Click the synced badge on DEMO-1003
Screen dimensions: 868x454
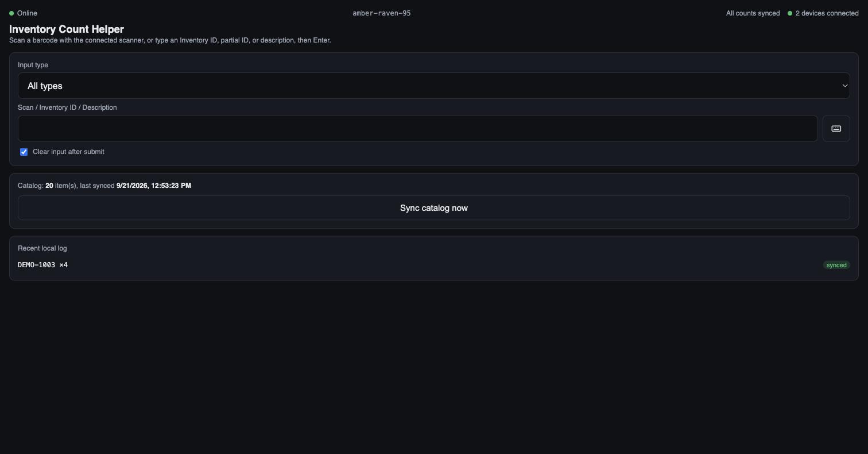pyautogui.click(x=836, y=265)
